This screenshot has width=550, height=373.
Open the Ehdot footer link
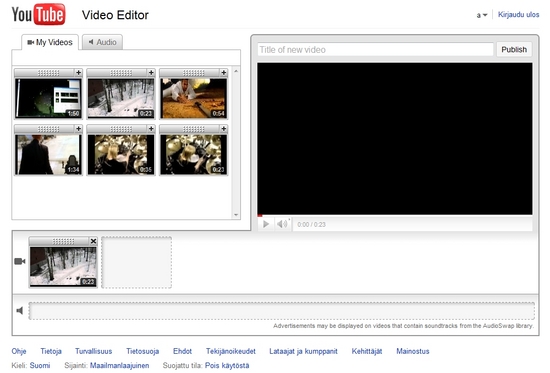click(x=182, y=351)
